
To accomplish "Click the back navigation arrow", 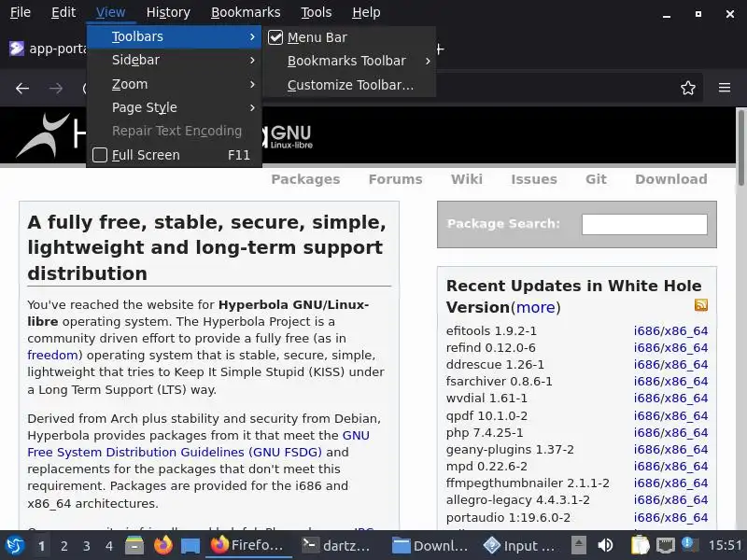I will pos(21,88).
